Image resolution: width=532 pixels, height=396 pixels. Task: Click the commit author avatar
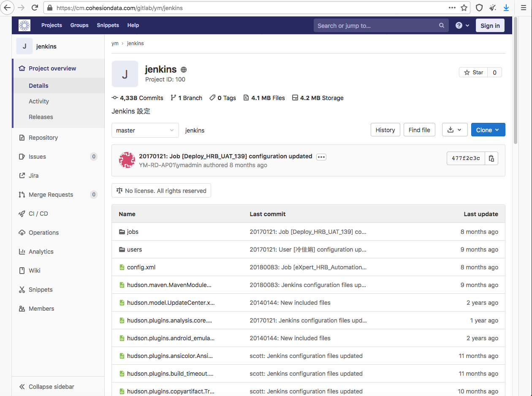(x=127, y=160)
